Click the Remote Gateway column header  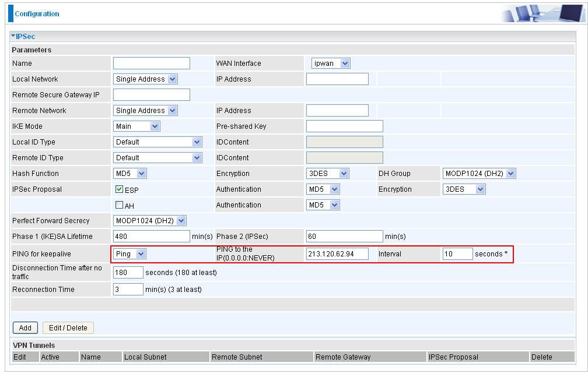click(343, 357)
